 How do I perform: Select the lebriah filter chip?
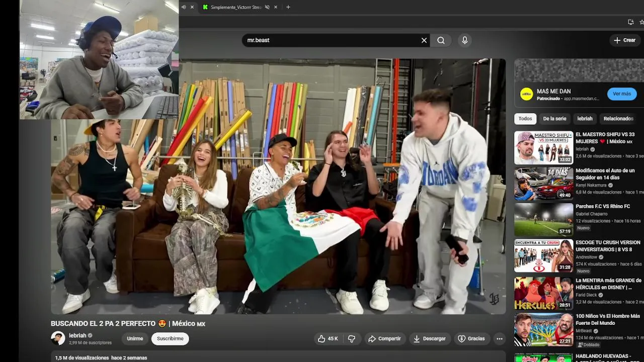(585, 119)
